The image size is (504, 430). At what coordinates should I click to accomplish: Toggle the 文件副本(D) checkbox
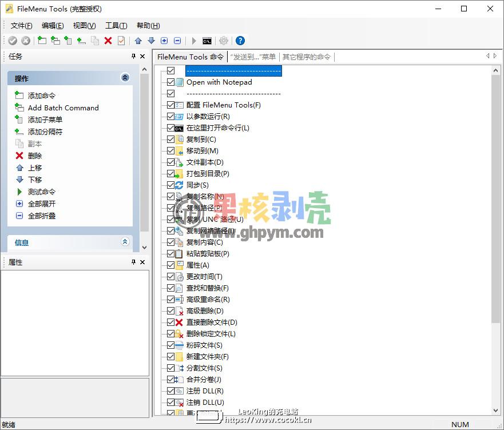[170, 162]
